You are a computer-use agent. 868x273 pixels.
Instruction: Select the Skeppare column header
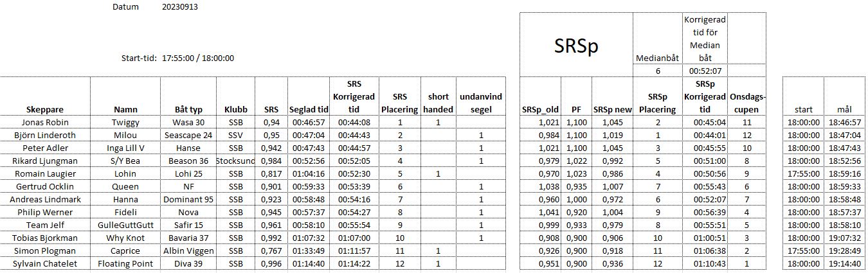(x=45, y=109)
